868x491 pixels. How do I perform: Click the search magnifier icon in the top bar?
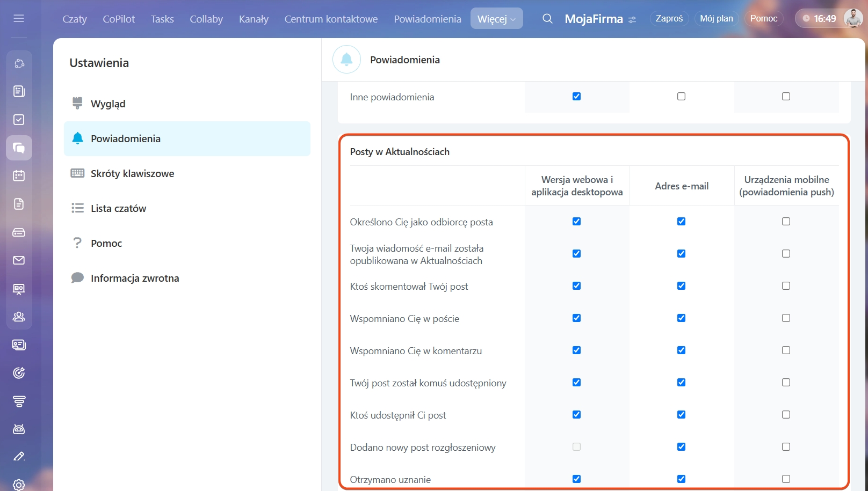[x=547, y=19]
